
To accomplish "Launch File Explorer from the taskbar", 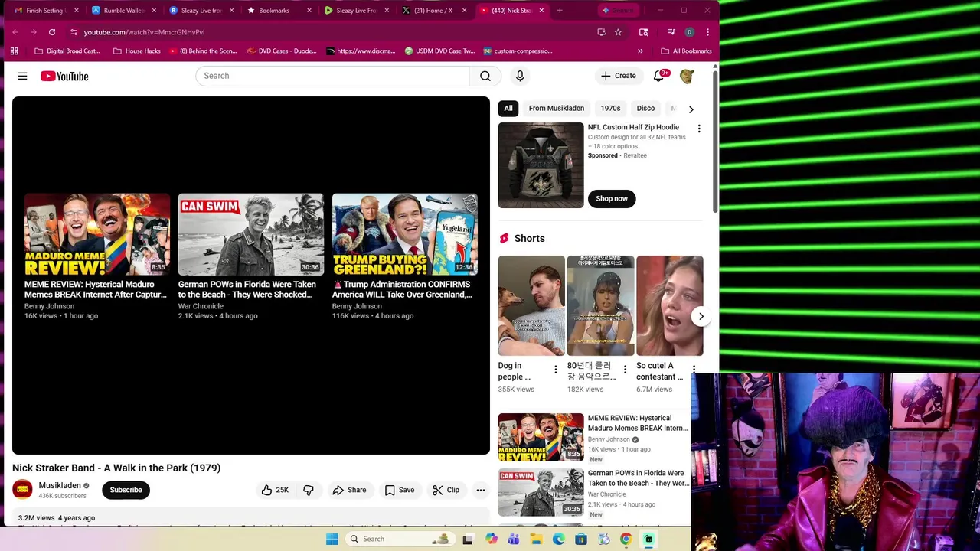I will [x=536, y=539].
